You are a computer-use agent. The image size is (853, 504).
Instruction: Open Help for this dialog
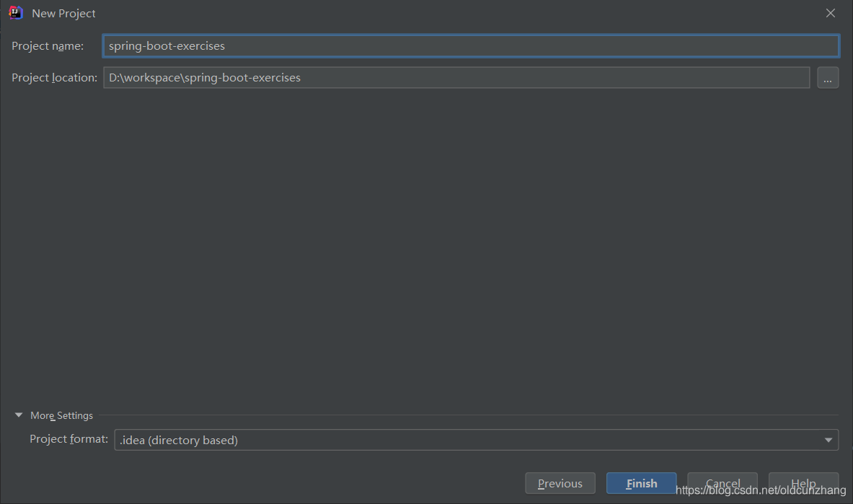pyautogui.click(x=803, y=483)
